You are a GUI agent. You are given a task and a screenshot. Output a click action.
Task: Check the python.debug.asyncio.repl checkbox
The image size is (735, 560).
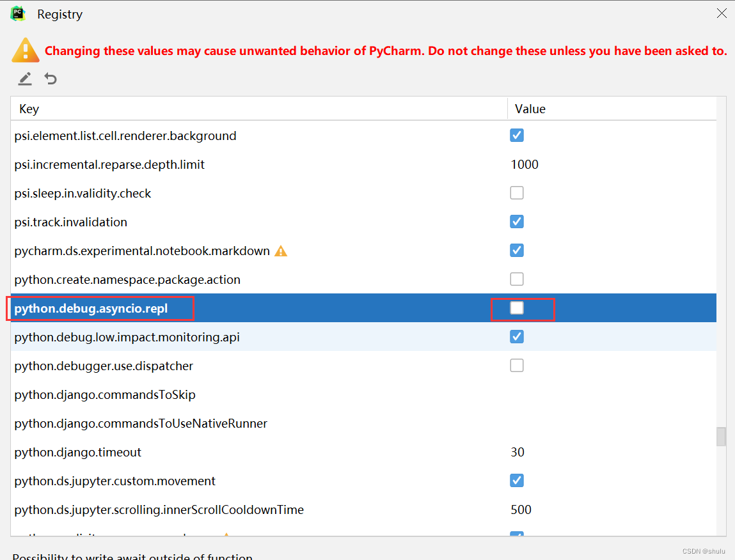pos(517,308)
